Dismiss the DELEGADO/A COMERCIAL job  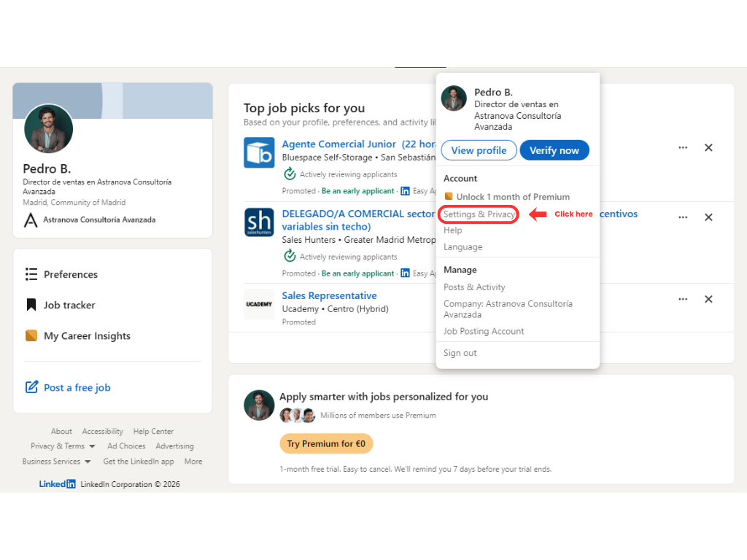pos(708,217)
